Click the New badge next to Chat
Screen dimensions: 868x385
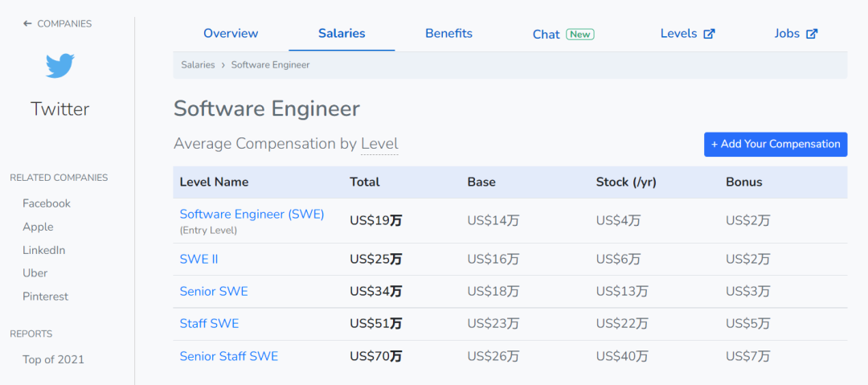click(579, 35)
